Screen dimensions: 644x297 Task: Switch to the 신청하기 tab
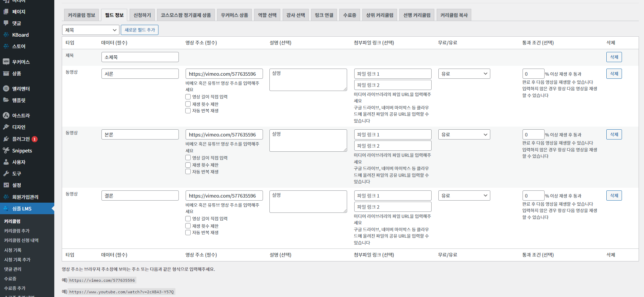[142, 15]
